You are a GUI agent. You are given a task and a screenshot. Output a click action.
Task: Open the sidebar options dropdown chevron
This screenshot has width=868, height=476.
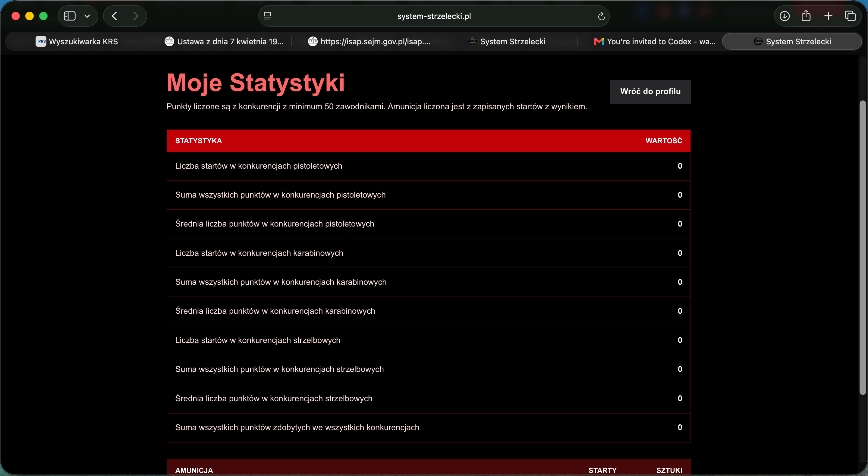coord(87,16)
